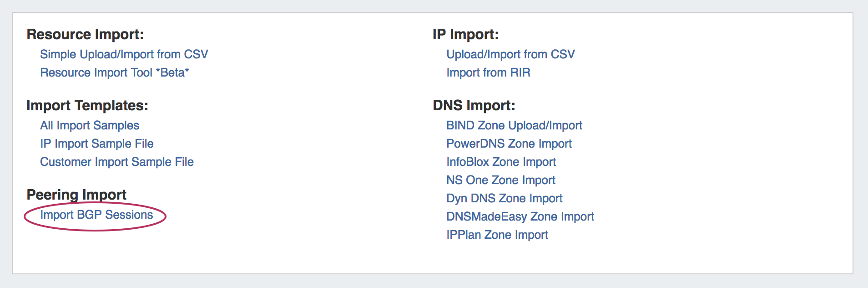Open IP Import's Upload/Import from CSV link
Image resolution: width=868 pixels, height=288 pixels.
[x=510, y=54]
